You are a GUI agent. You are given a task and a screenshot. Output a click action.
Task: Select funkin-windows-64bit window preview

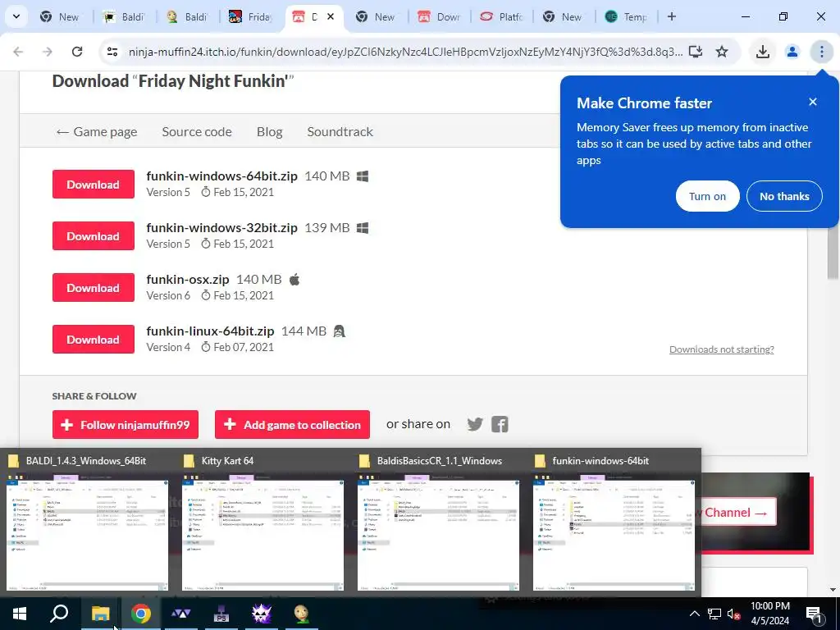point(614,523)
